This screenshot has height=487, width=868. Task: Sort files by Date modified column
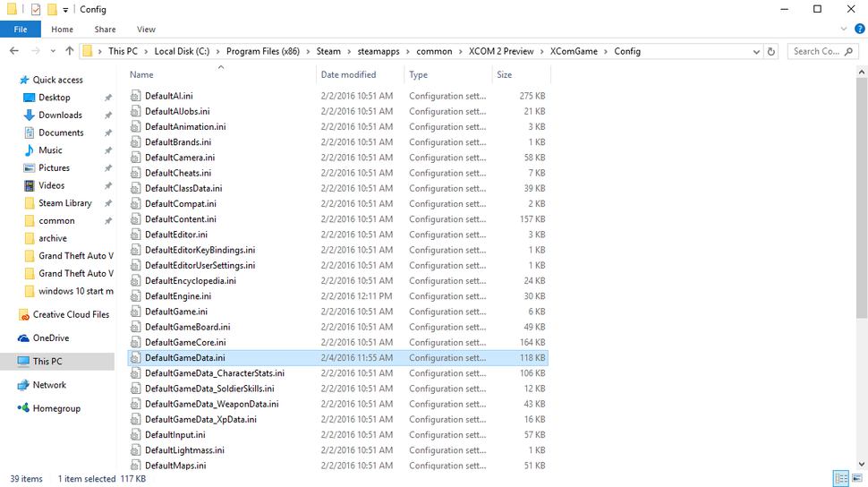348,75
